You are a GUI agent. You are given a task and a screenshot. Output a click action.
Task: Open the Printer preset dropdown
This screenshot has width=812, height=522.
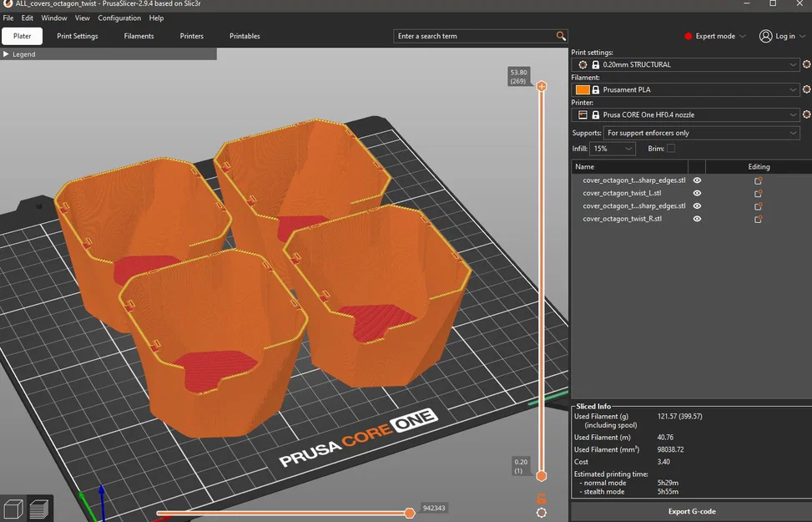pos(685,114)
